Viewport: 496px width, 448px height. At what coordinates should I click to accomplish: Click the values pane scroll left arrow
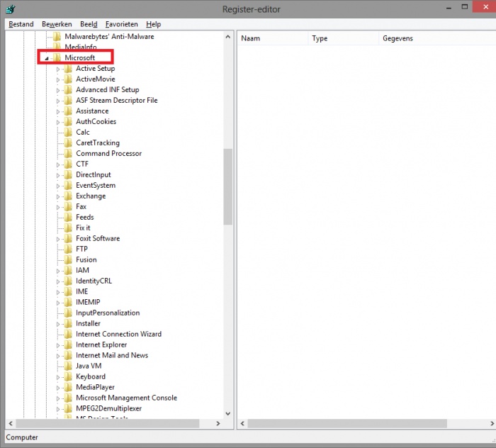click(x=242, y=423)
